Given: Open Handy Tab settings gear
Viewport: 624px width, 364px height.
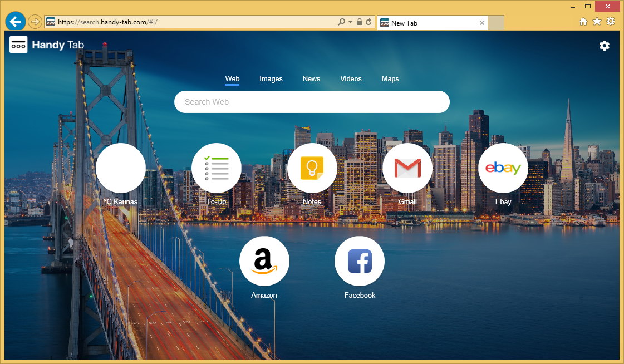Looking at the screenshot, I should tap(604, 45).
